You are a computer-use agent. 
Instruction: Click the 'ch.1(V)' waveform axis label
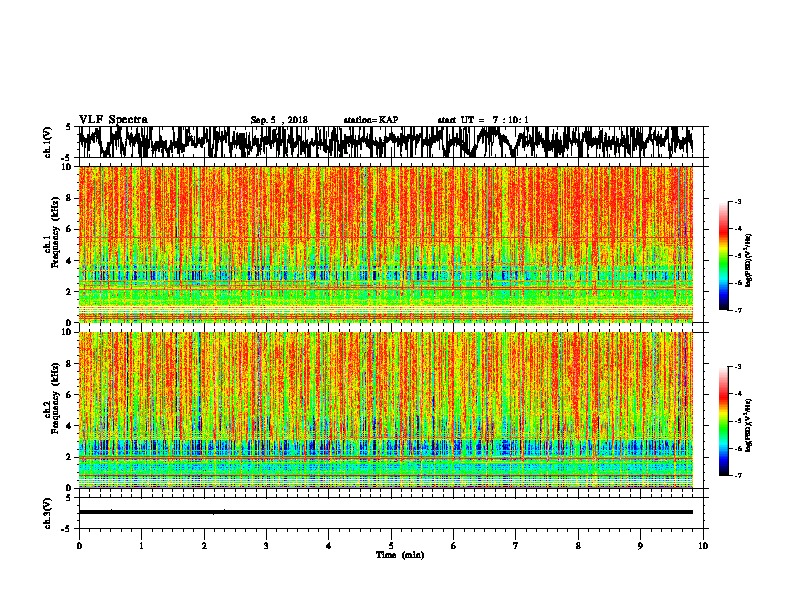[x=48, y=142]
